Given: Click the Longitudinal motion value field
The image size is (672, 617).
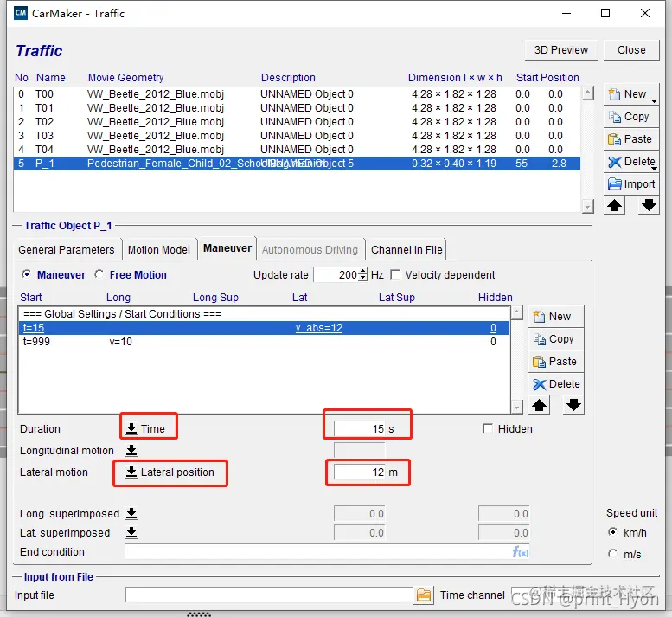Looking at the screenshot, I should 359,450.
